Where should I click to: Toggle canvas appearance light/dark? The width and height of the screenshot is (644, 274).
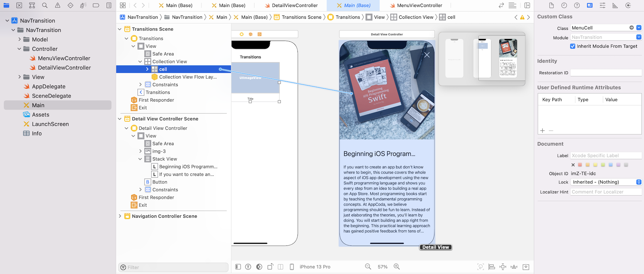[x=259, y=267]
